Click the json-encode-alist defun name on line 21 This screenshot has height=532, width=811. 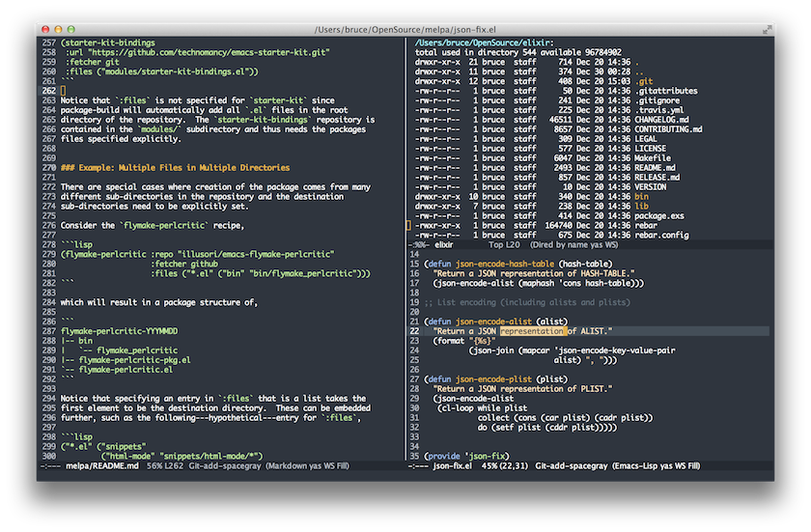point(493,322)
